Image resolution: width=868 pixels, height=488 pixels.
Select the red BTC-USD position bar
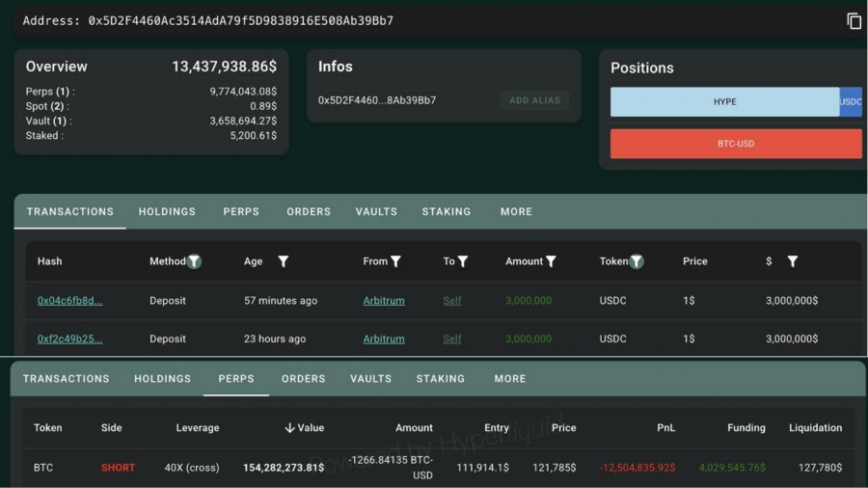point(736,144)
